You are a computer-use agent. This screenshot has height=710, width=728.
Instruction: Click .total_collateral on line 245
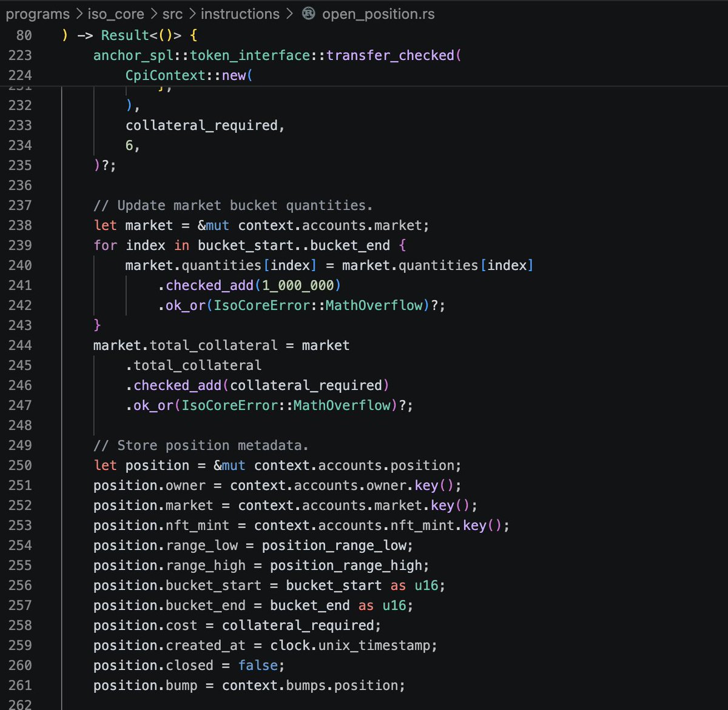pyautogui.click(x=194, y=365)
